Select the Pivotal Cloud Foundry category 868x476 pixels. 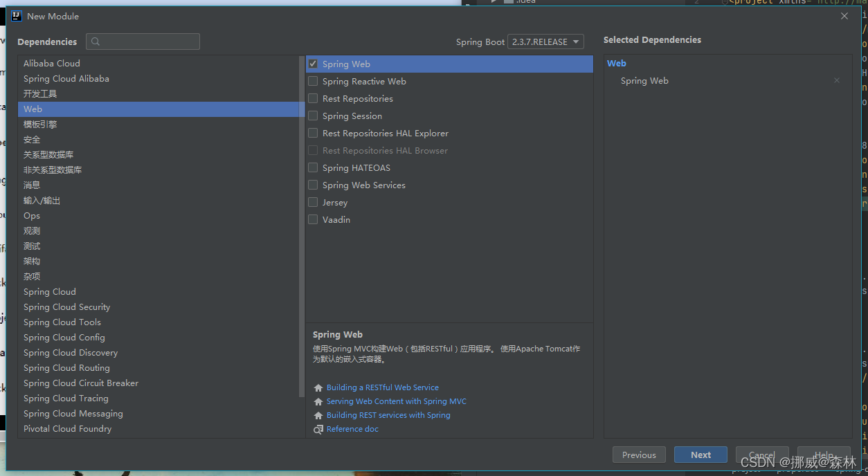[x=158, y=428]
